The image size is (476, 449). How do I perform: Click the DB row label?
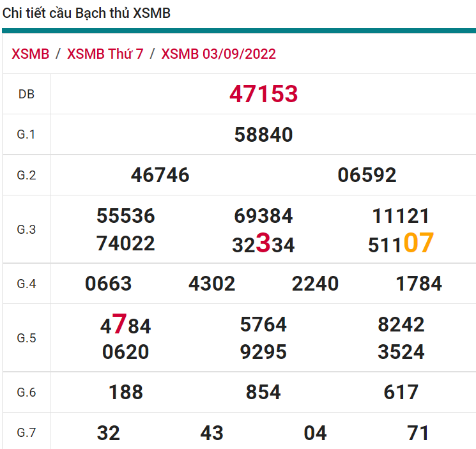pos(26,95)
